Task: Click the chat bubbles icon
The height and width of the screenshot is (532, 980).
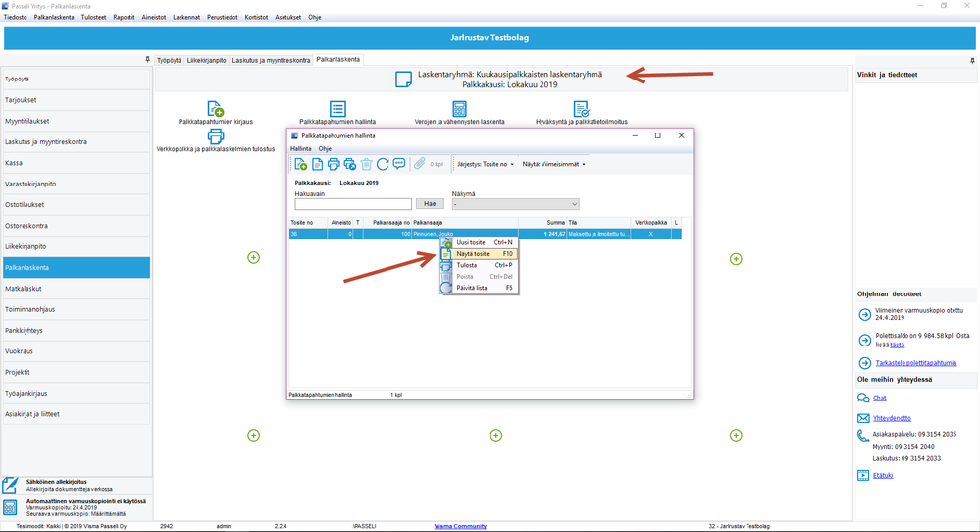Action: [863, 399]
